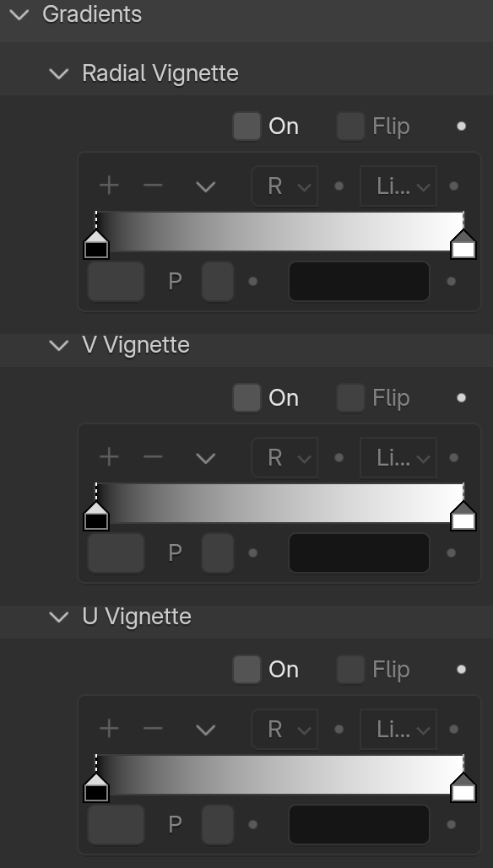Add a color stop in V Vignette ramp
Viewport: 493px width, 868px height.
[109, 457]
